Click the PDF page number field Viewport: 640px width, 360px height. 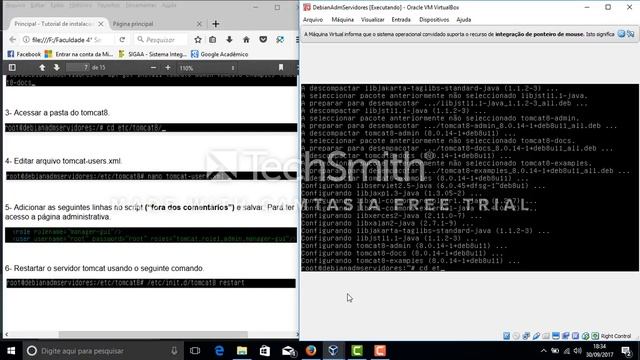(x=78, y=67)
